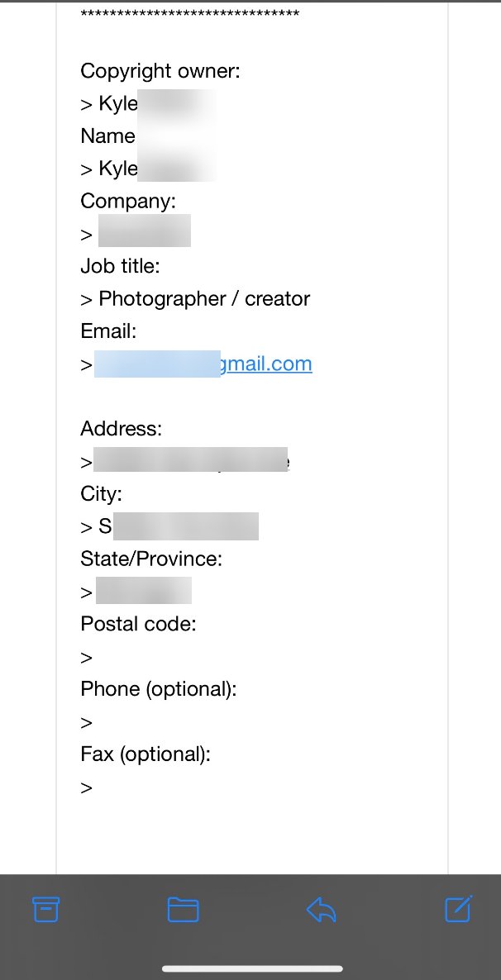Tap the 'State/Province:' label

tap(151, 559)
